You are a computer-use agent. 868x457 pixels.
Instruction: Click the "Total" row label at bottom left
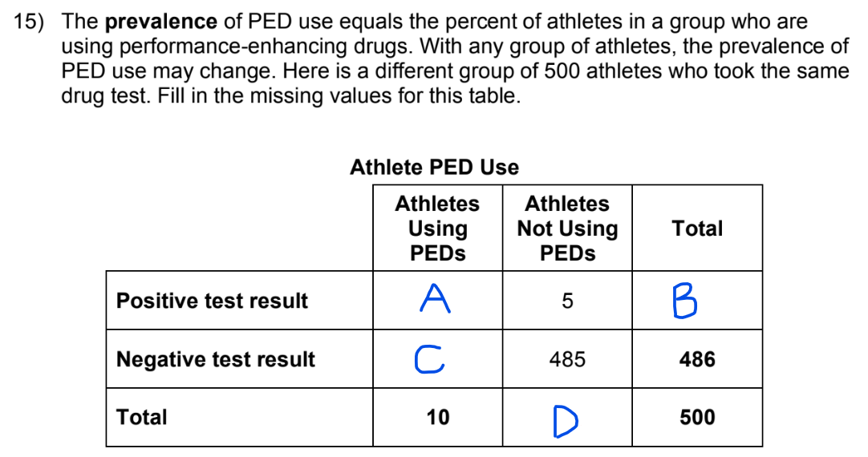tap(142, 417)
